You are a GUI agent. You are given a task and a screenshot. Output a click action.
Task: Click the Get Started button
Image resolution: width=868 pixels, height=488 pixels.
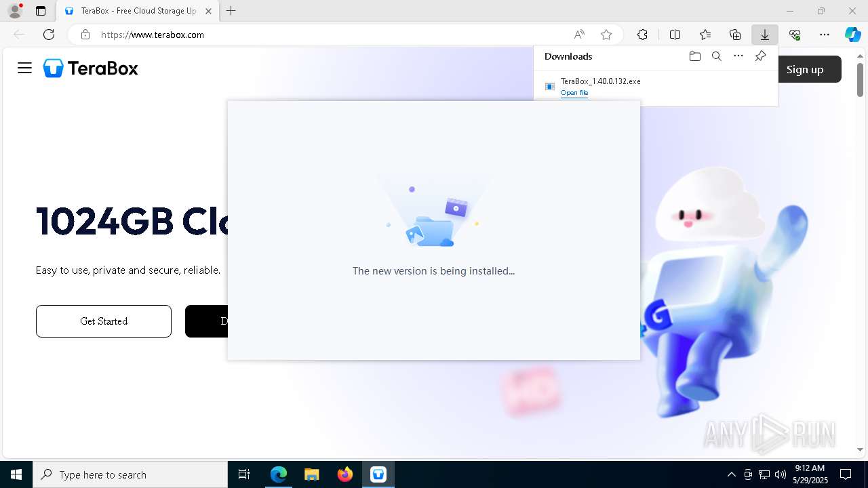click(104, 321)
